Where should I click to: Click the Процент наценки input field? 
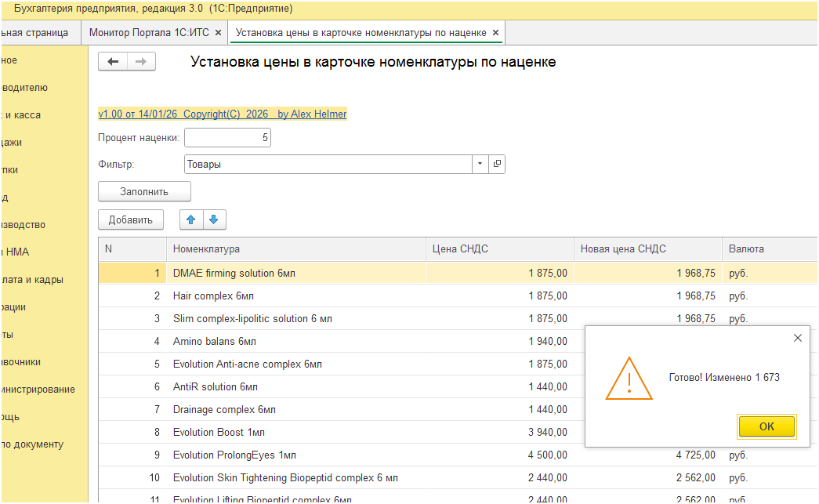tap(227, 138)
